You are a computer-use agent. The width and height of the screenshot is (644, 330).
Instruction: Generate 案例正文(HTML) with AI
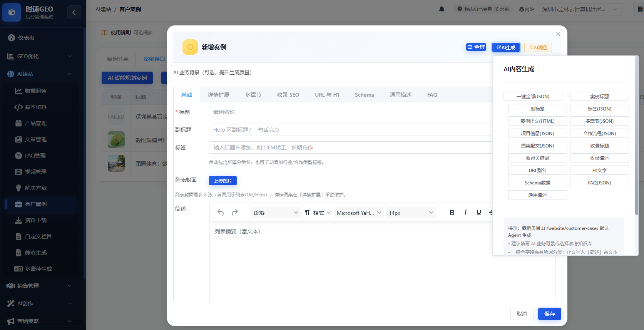coord(537,121)
